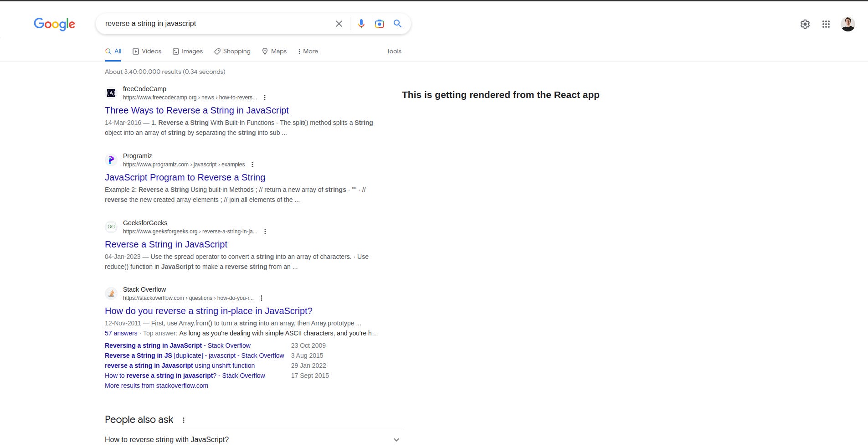This screenshot has height=448, width=868.
Task: Open 'Three Ways to Reverse a String in JavaScript'
Action: coord(197,110)
